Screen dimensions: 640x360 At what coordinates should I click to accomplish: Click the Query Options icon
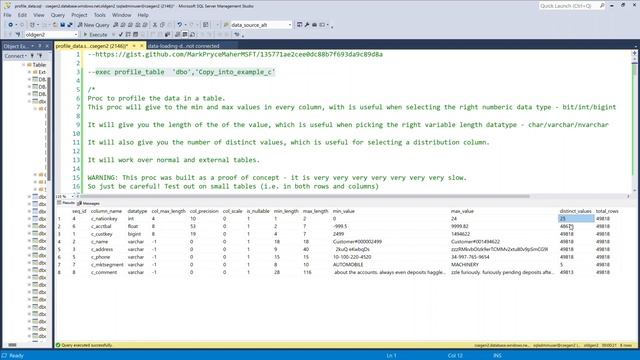tap(135, 35)
